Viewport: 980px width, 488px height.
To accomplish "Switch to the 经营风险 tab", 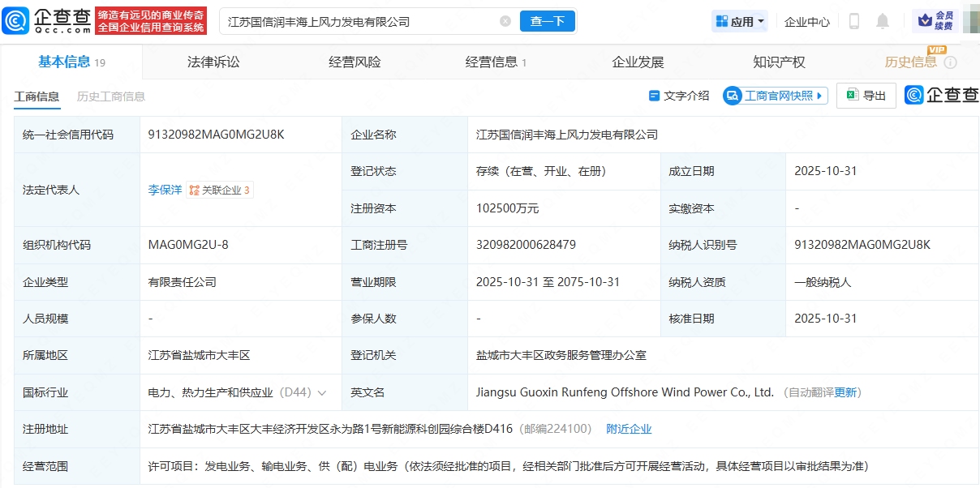I will pos(355,62).
